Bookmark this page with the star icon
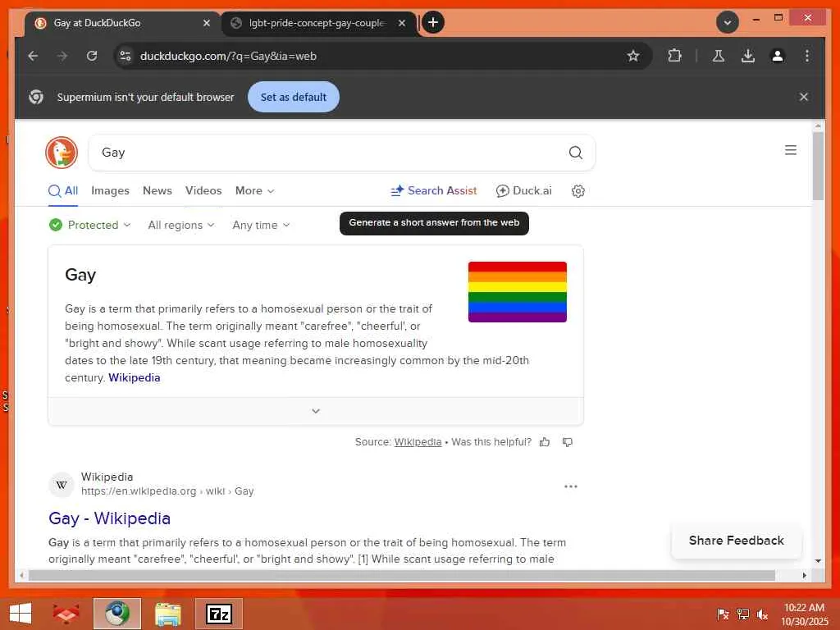The width and height of the screenshot is (840, 630). click(x=633, y=56)
